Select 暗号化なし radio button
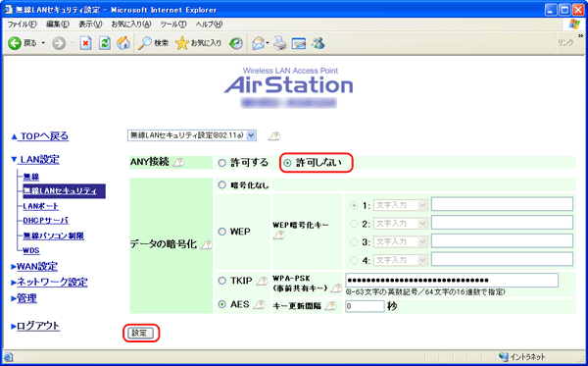588x366 pixels. (222, 184)
